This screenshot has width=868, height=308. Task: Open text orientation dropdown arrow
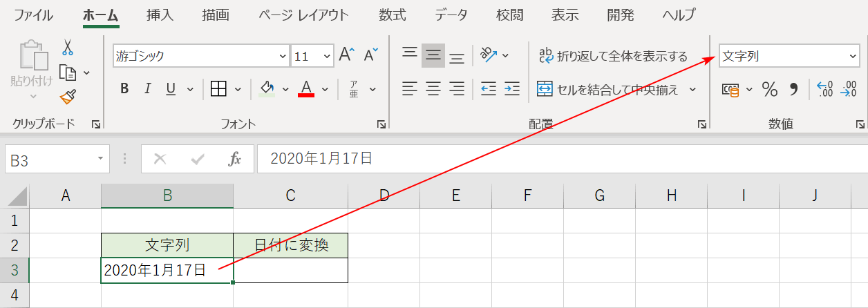(505, 55)
